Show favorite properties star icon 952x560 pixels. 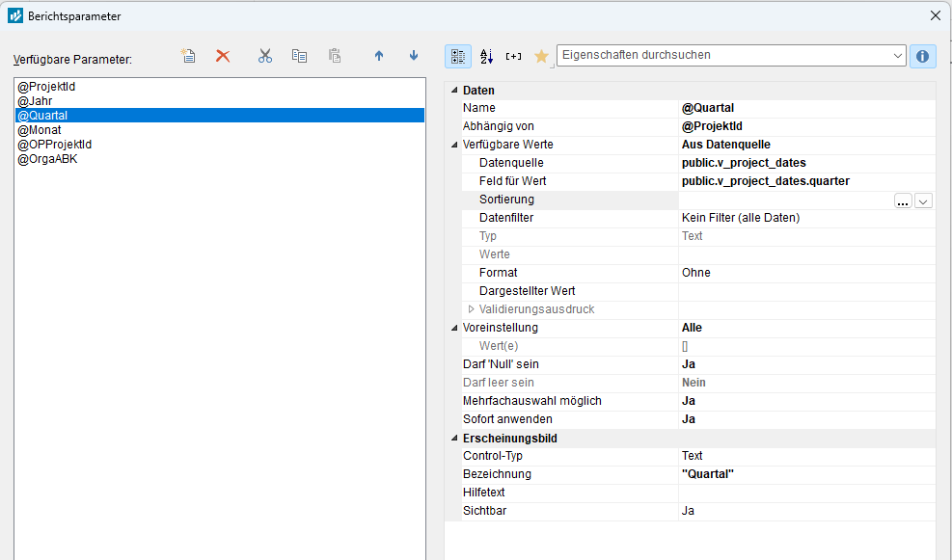(x=541, y=56)
